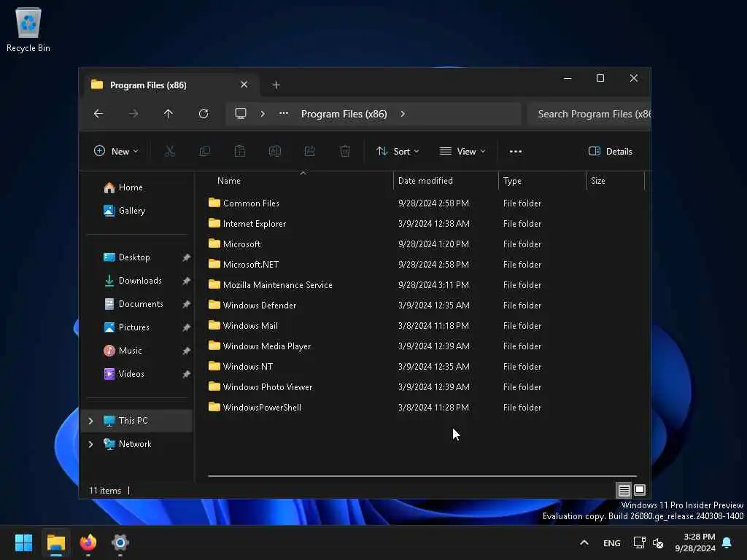Show hidden system tray icons

pyautogui.click(x=584, y=542)
